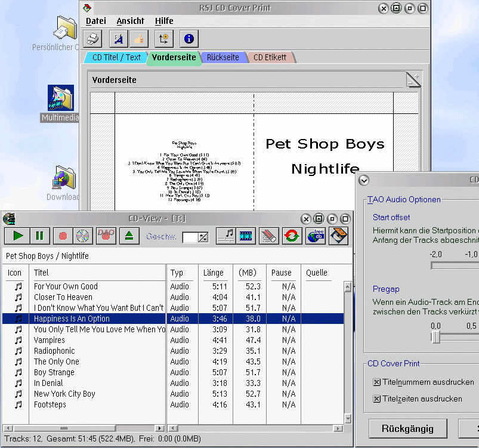Click the film-strip icon in CD-View toolbar
Screen dimensions: 479x448
tap(246, 236)
